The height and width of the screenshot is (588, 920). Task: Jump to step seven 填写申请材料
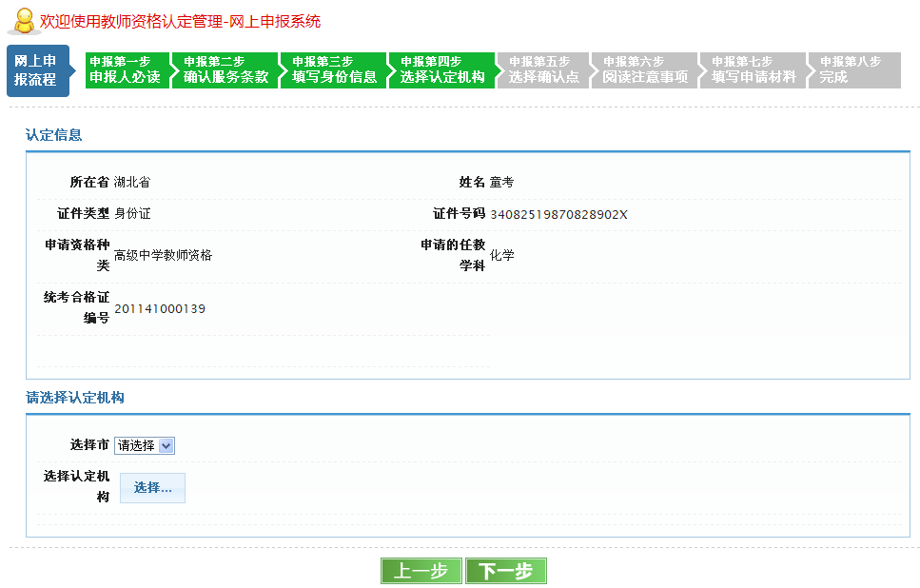point(754,70)
